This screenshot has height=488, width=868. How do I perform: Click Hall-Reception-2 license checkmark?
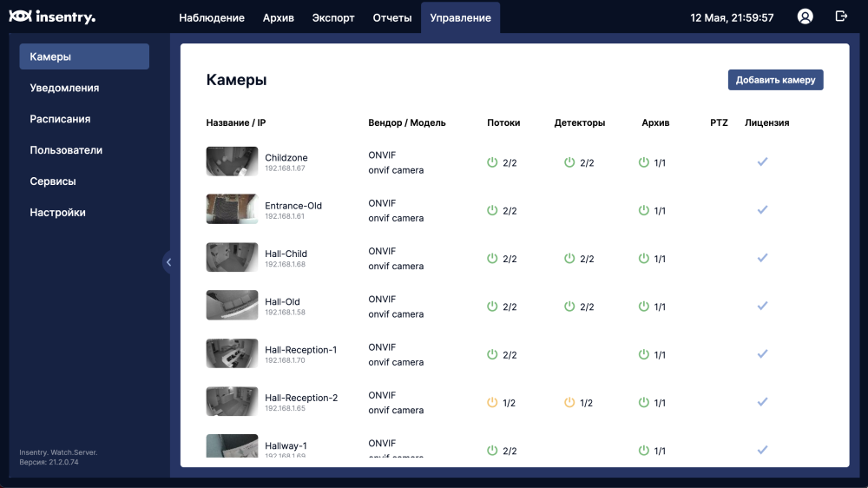762,402
